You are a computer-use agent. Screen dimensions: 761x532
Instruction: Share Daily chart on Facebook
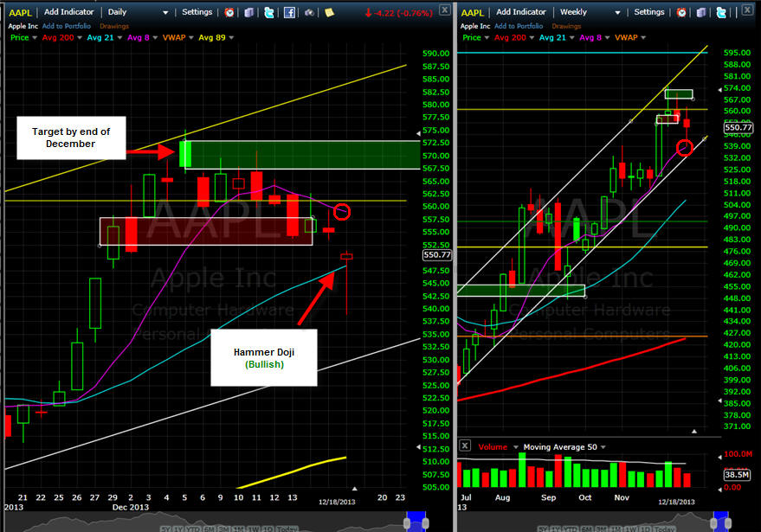pos(289,13)
